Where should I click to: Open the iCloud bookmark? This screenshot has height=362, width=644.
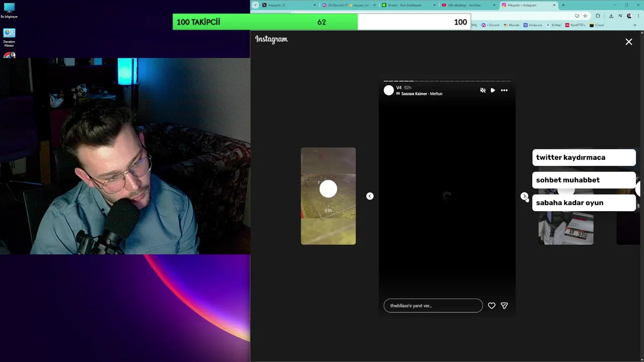597,25
